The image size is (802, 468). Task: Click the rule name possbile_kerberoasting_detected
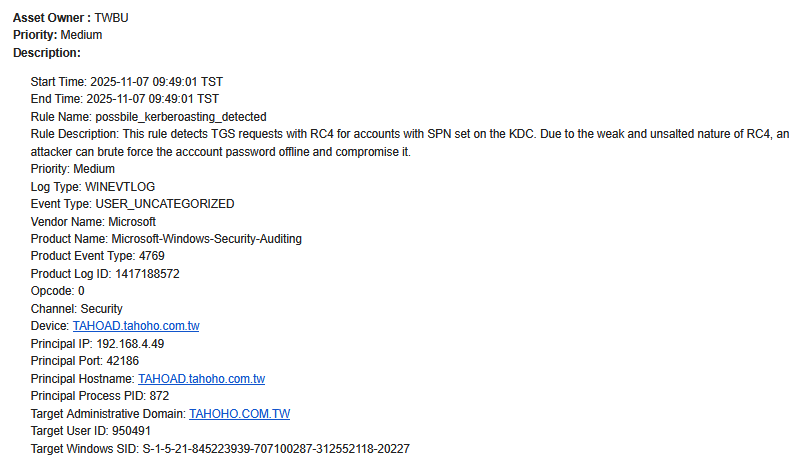coord(180,117)
